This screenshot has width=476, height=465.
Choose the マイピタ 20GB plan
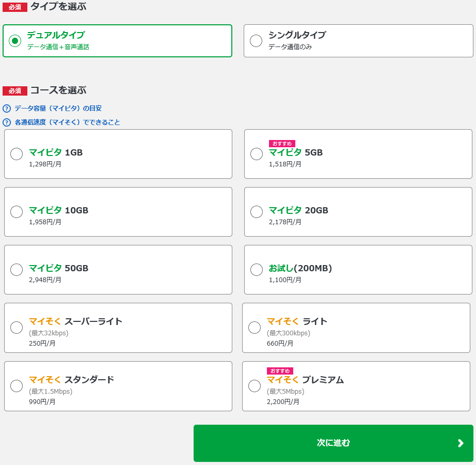pos(256,212)
